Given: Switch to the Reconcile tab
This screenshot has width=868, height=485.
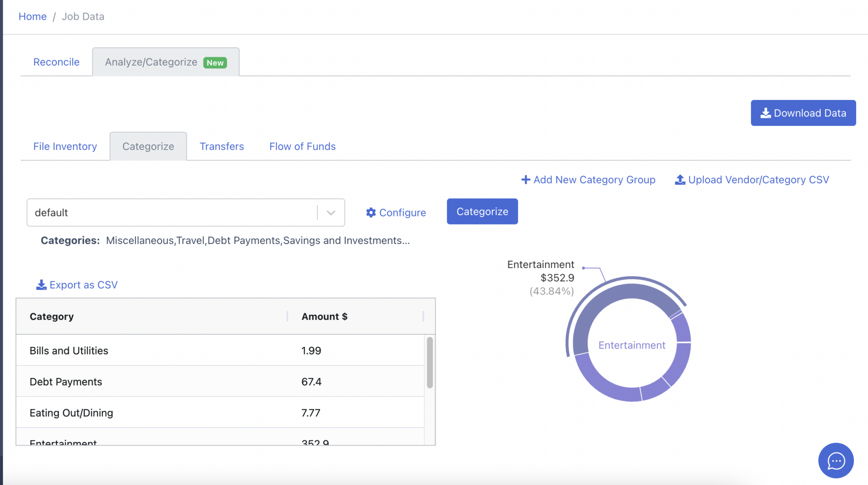Looking at the screenshot, I should 56,62.
